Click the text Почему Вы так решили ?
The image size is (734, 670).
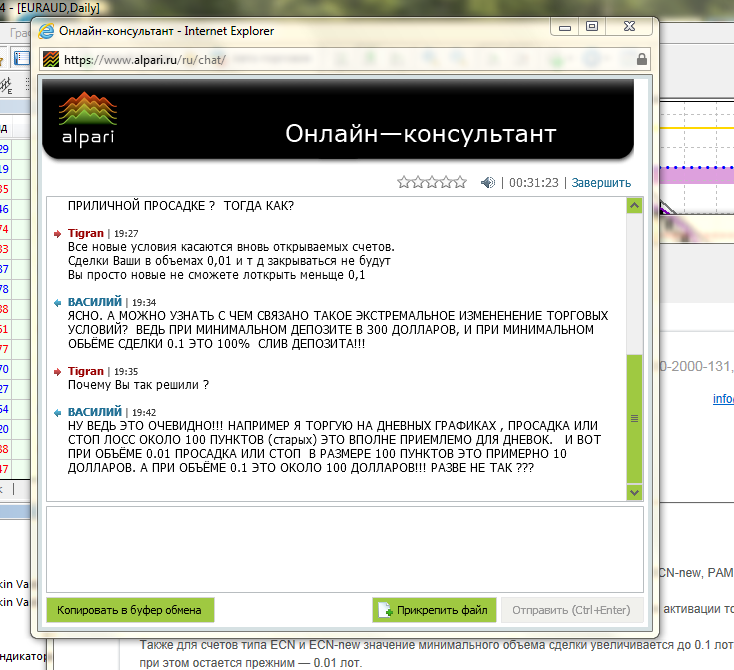[x=139, y=385]
